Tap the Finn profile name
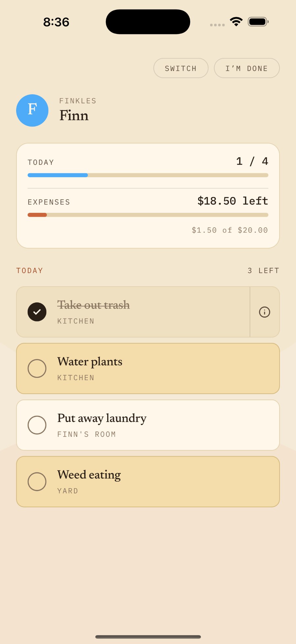296x644 pixels. coord(74,116)
